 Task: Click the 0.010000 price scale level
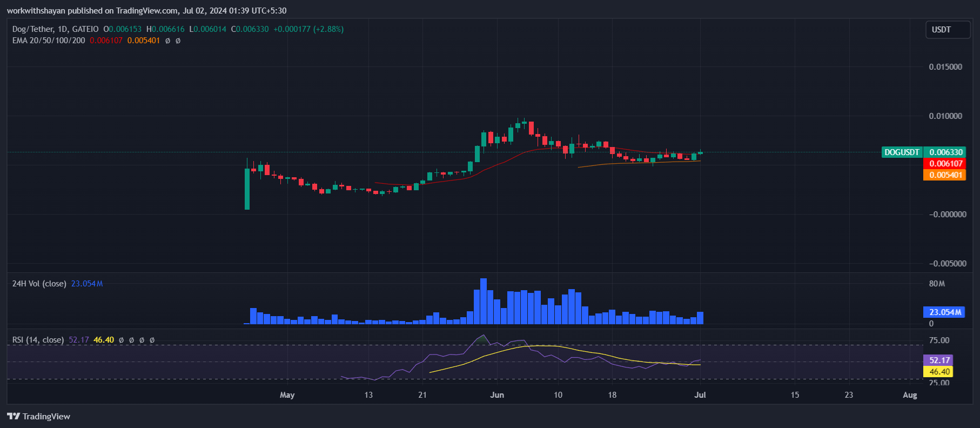click(945, 116)
